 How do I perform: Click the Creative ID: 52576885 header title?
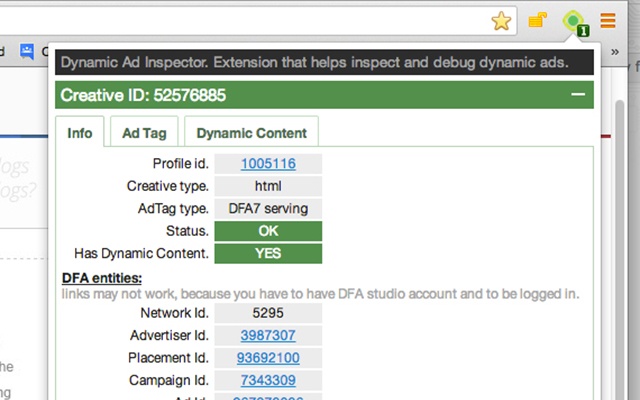pyautogui.click(x=143, y=96)
